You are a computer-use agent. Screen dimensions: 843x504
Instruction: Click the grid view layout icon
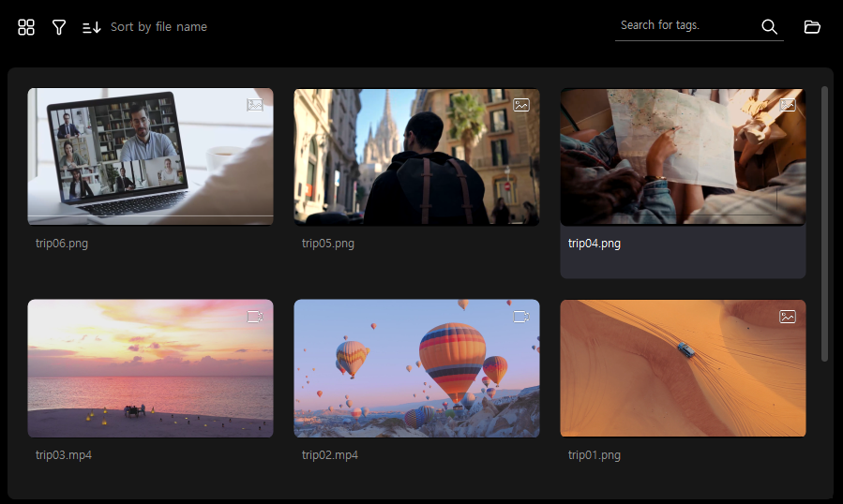pyautogui.click(x=26, y=27)
